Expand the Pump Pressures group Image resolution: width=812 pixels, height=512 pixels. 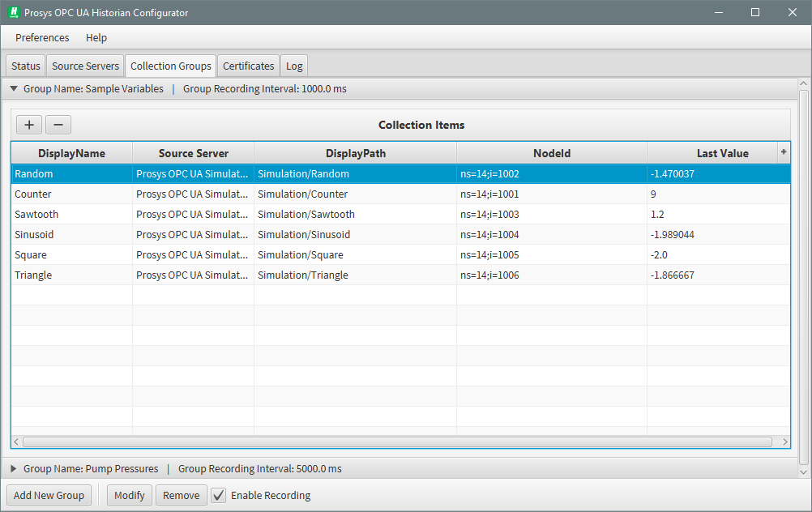tap(14, 468)
